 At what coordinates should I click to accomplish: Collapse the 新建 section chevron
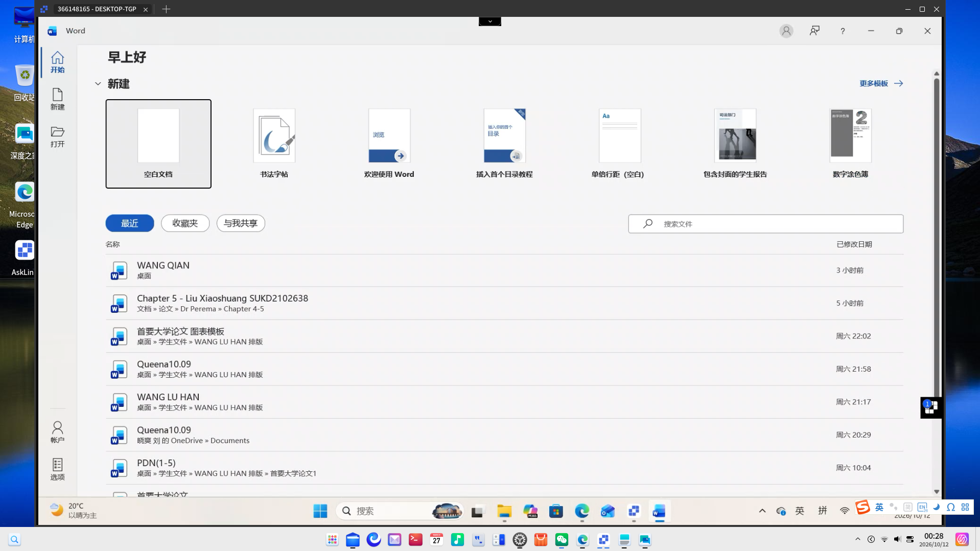(98, 84)
